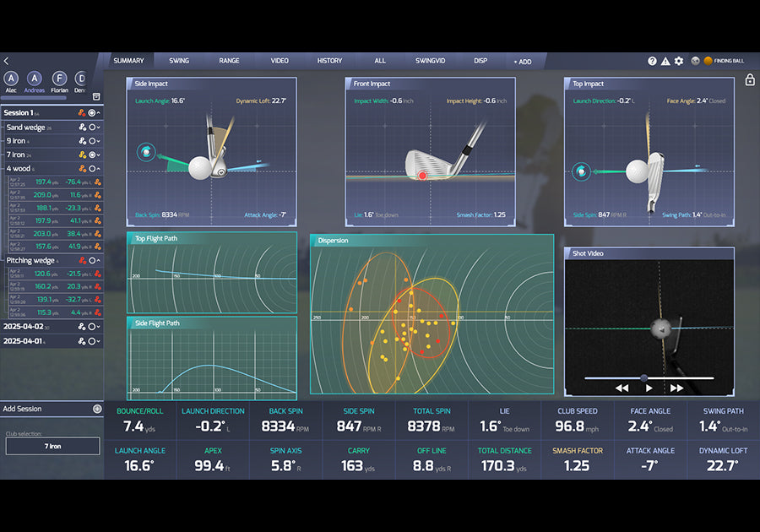
Task: Switch to the SWING tab
Action: 179,61
